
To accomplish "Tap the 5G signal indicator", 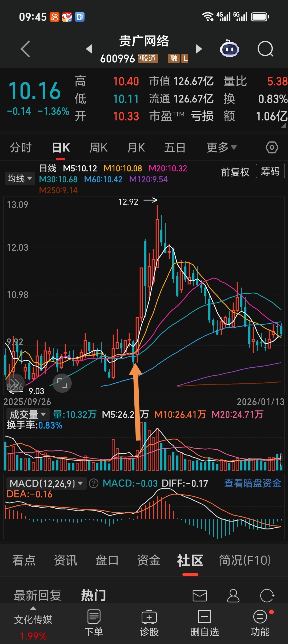I will point(240,17).
